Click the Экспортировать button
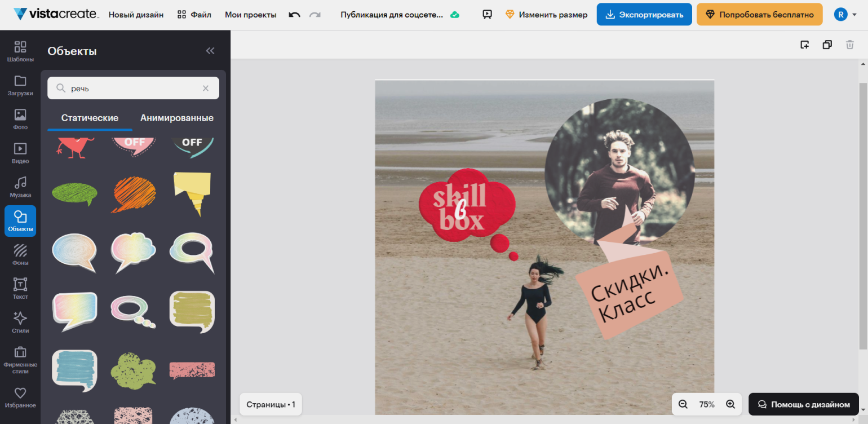This screenshot has height=424, width=868. click(644, 15)
